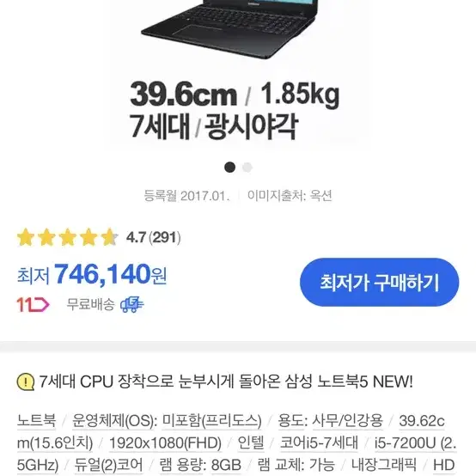Click the 노트북 spec category link

[x=36, y=421]
